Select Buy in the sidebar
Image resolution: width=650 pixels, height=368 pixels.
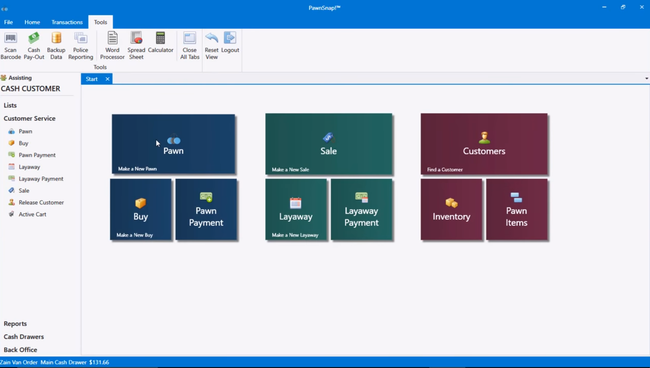(23, 143)
